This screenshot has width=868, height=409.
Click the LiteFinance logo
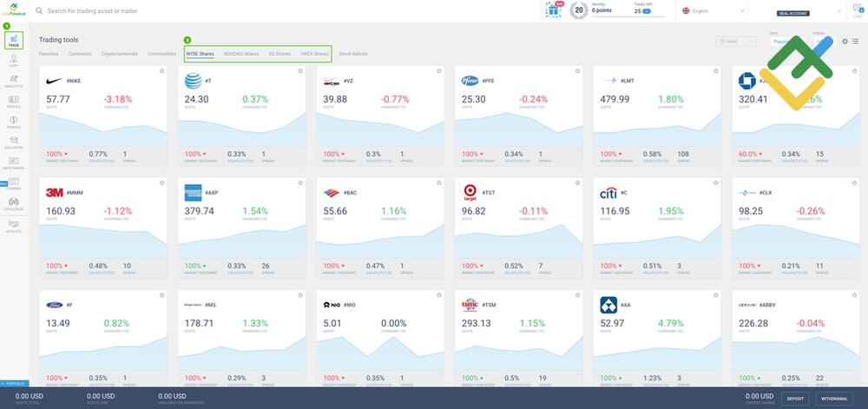click(x=15, y=10)
